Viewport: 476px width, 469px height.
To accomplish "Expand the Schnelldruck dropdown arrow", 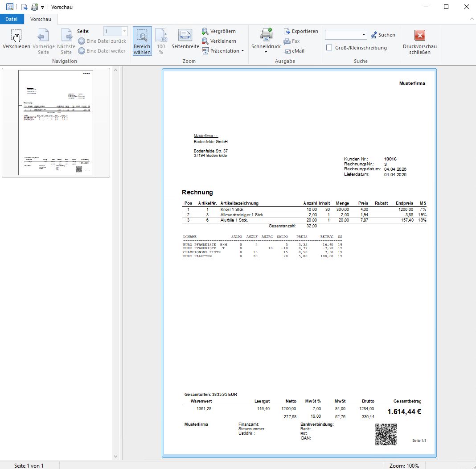I will click(266, 52).
